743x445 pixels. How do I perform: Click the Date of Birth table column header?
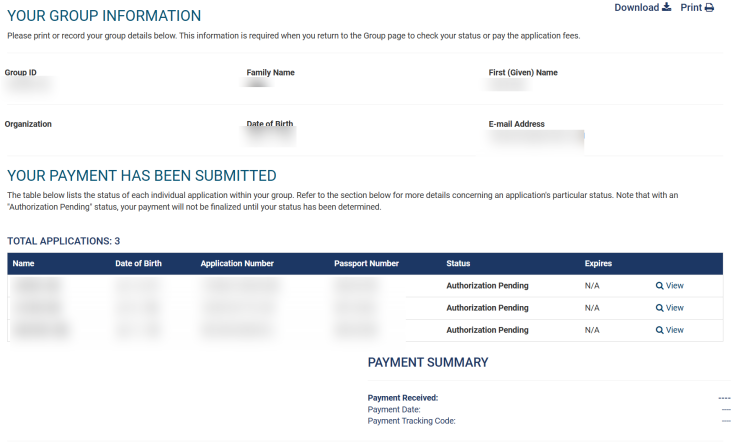click(138, 264)
